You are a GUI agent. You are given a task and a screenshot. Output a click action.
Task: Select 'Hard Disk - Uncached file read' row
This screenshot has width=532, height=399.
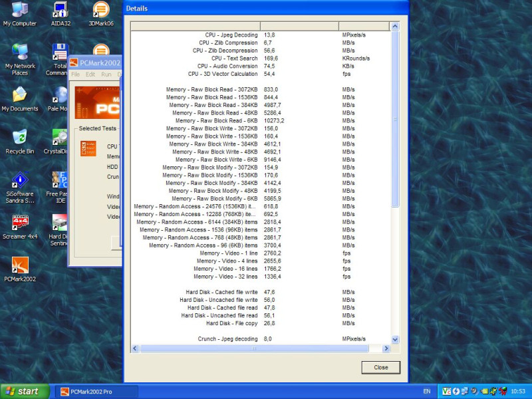coord(261,315)
